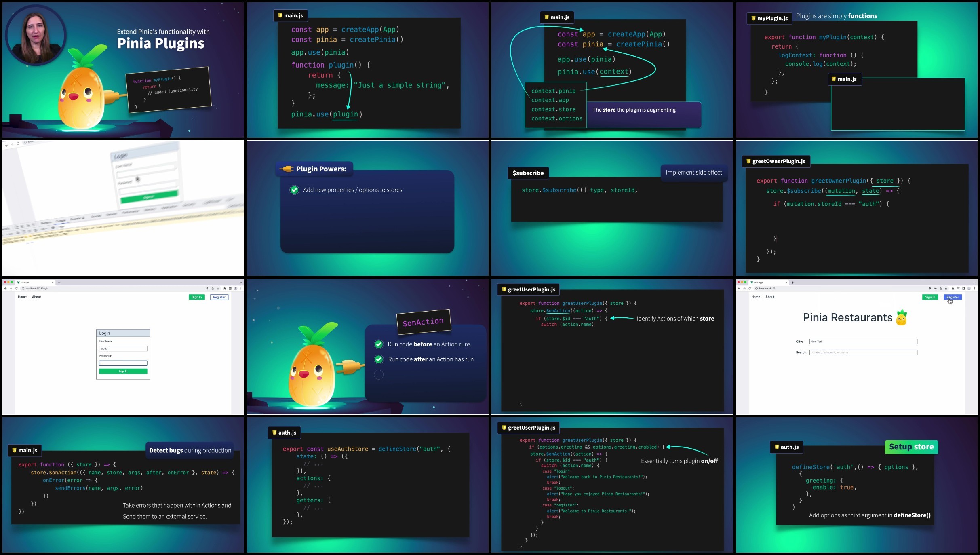Reload the localhost:5173/login page
The height and width of the screenshot is (555, 980).
(16, 289)
